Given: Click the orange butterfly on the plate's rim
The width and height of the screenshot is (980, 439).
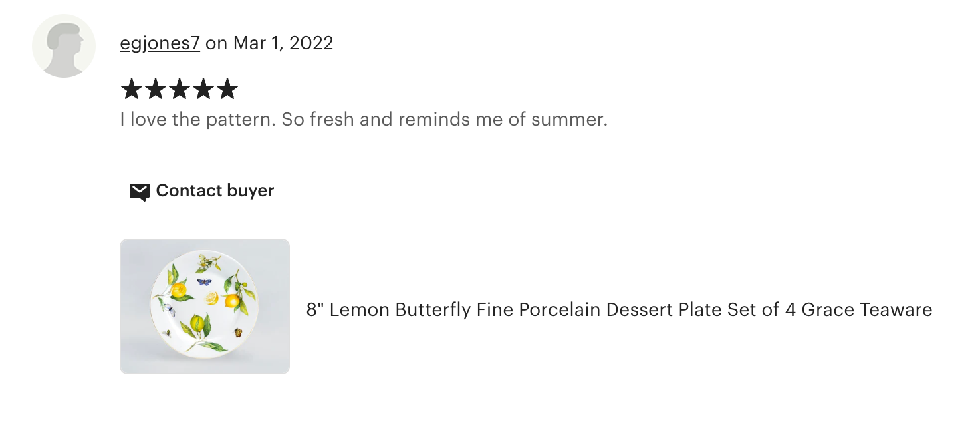Looking at the screenshot, I should pos(237,332).
